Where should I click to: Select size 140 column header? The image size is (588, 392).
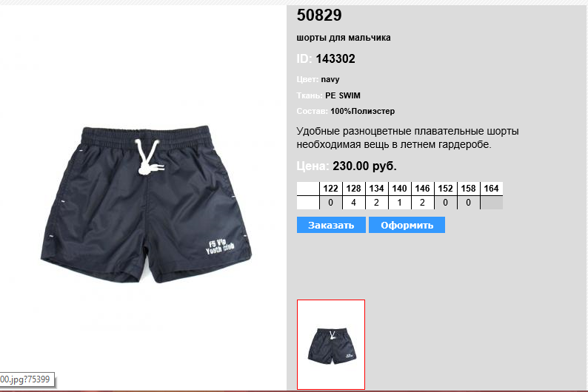[399, 189]
